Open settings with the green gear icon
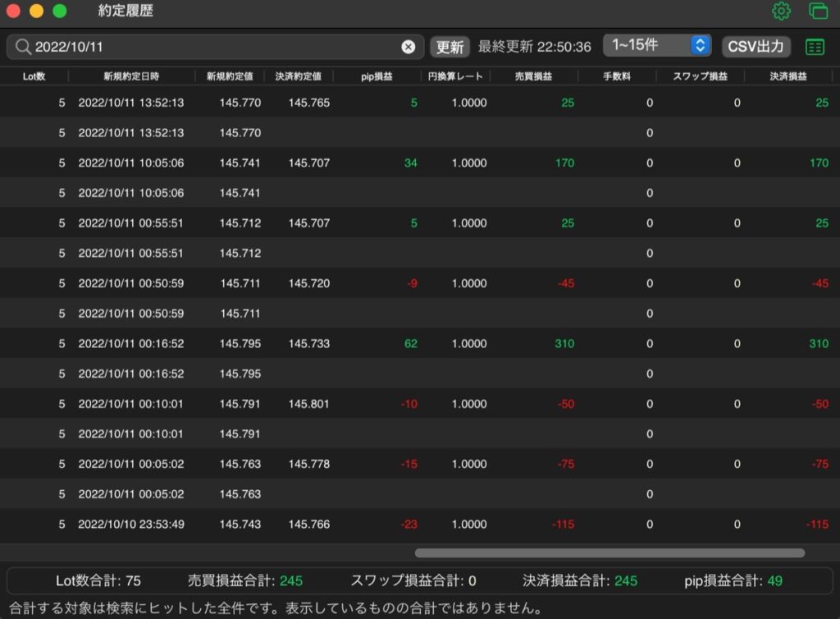Image resolution: width=840 pixels, height=619 pixels. pos(781,11)
